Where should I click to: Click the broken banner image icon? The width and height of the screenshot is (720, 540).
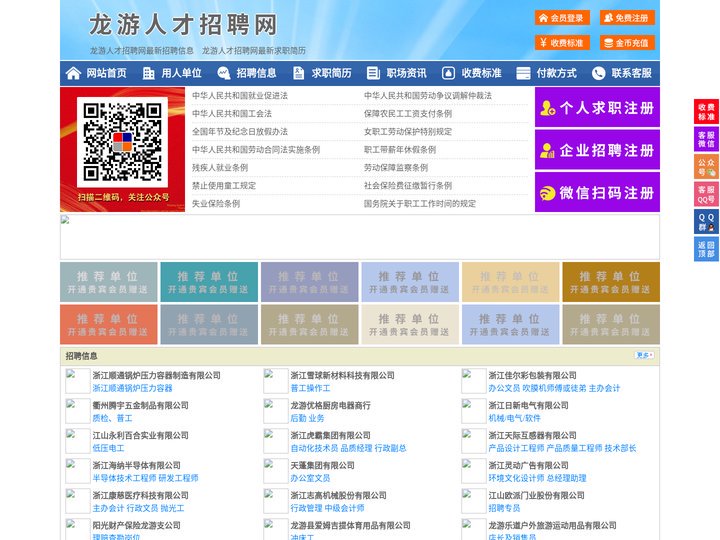coord(65,220)
